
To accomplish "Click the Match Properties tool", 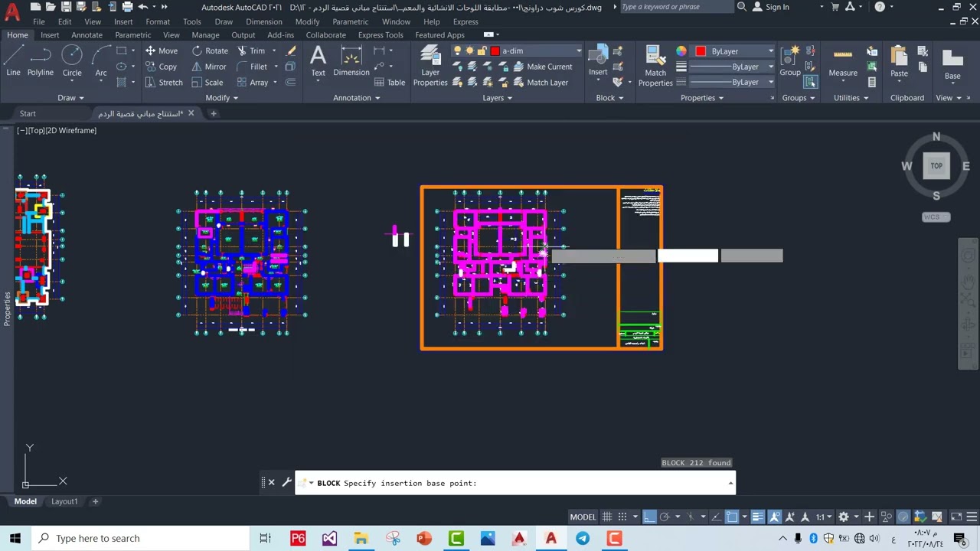I will pos(655,66).
